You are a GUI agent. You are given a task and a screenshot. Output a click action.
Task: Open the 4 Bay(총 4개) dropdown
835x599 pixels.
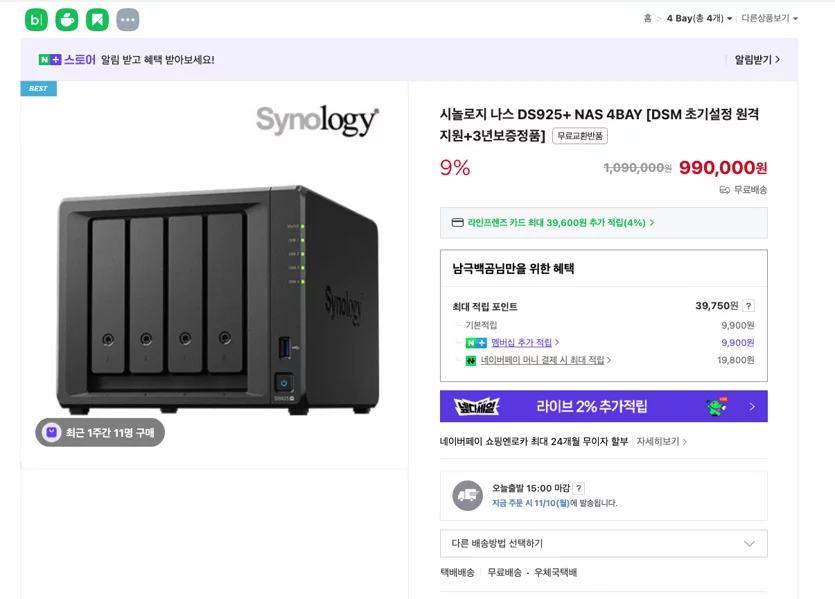coord(699,18)
